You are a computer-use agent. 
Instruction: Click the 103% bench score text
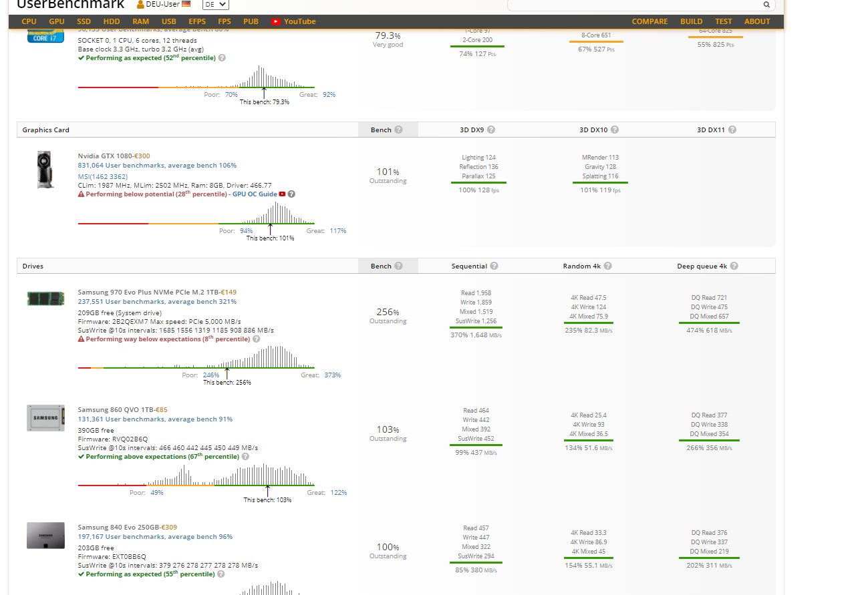click(x=388, y=429)
